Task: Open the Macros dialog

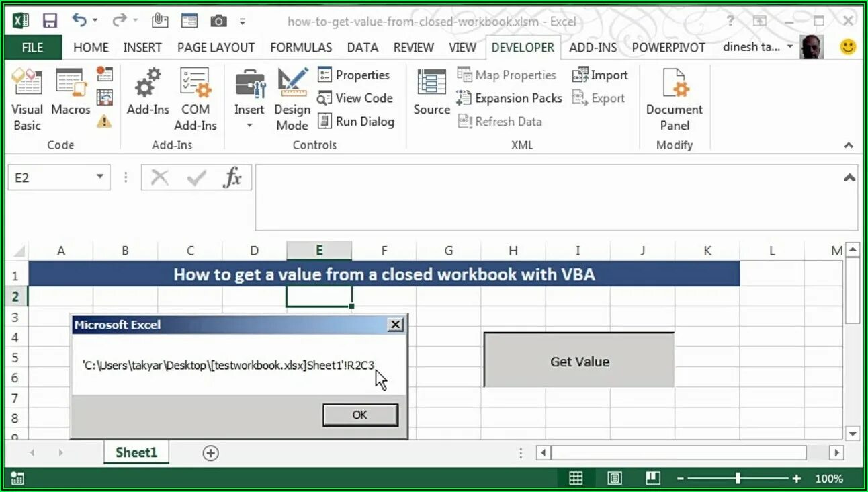Action: coord(71,92)
